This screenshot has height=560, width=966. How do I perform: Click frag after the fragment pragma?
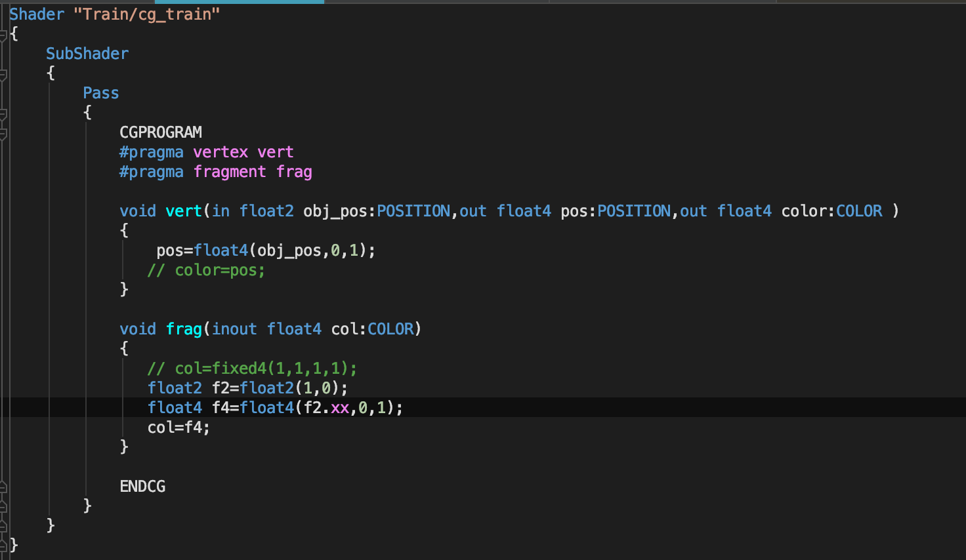coord(294,172)
